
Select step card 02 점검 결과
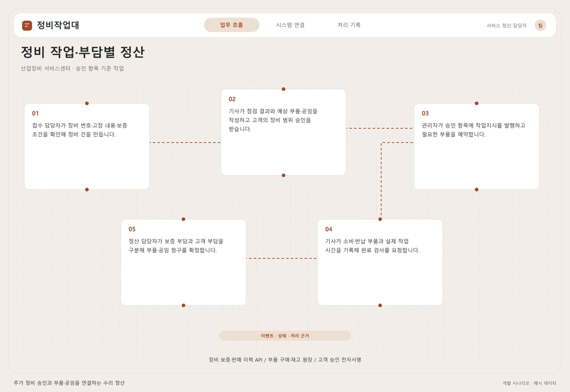pos(284,132)
